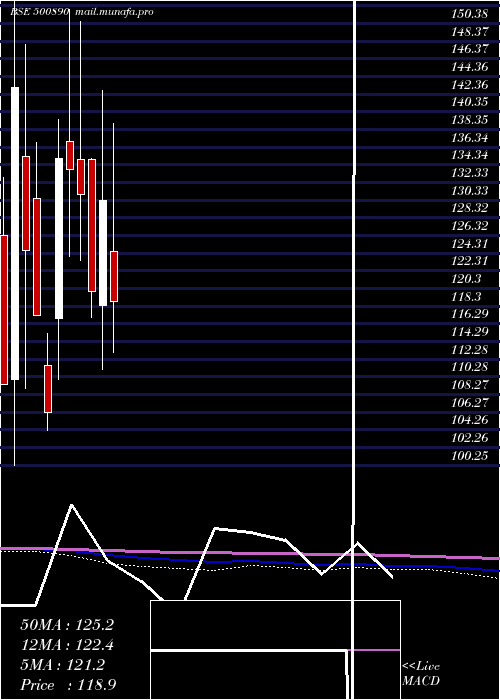Click the '5MA : 121.2' readout

[x=63, y=665]
